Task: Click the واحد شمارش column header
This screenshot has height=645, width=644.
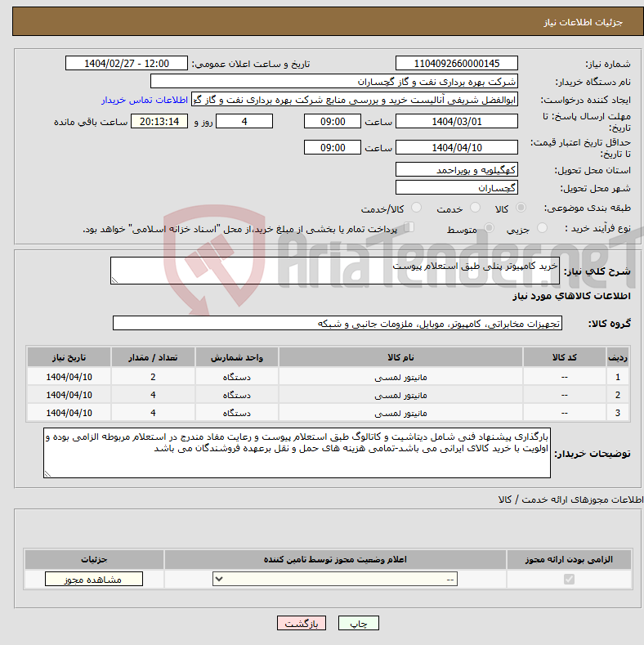Action: (237, 357)
